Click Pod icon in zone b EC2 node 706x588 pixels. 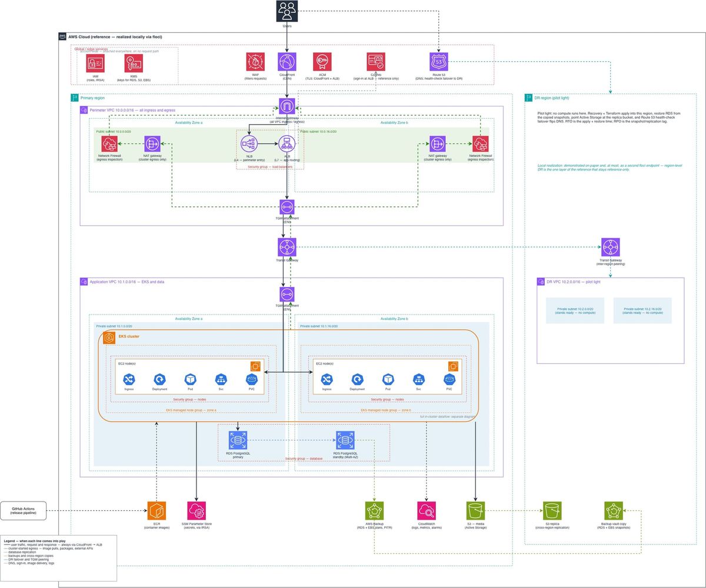(x=388, y=379)
